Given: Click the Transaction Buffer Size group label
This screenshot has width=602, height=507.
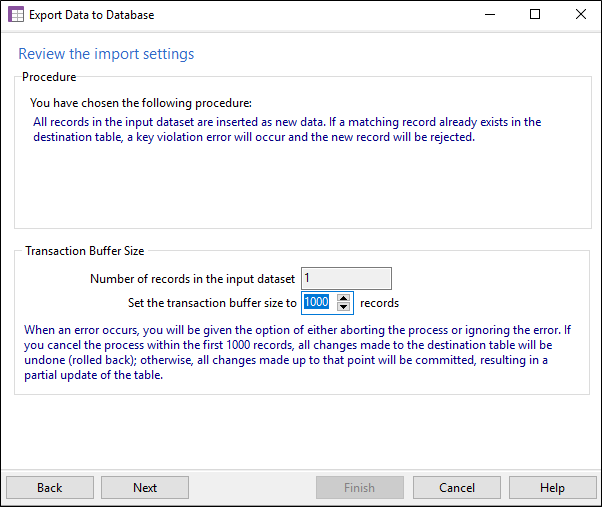Looking at the screenshot, I should coord(85,251).
